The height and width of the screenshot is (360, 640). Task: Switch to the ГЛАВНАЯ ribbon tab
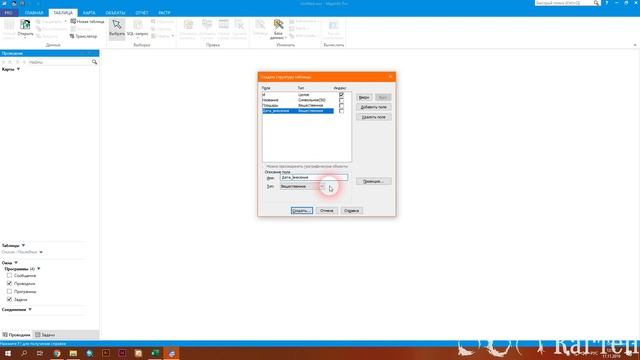pyautogui.click(x=34, y=13)
